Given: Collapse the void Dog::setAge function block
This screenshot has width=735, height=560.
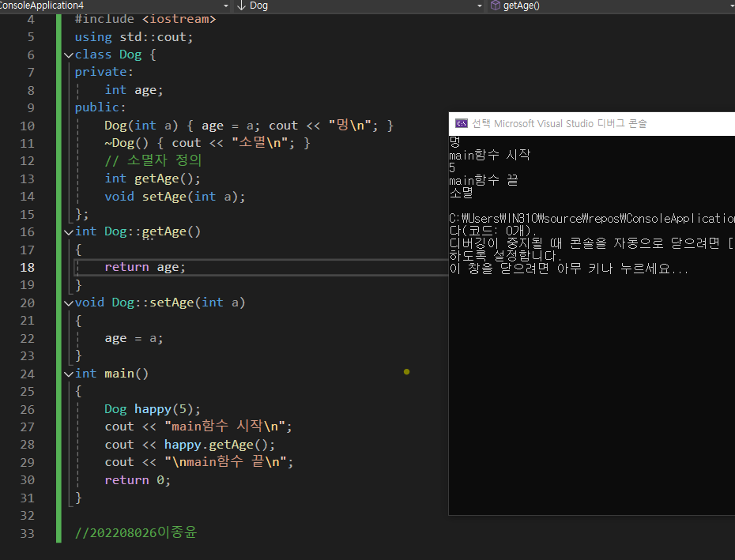Looking at the screenshot, I should [x=69, y=303].
